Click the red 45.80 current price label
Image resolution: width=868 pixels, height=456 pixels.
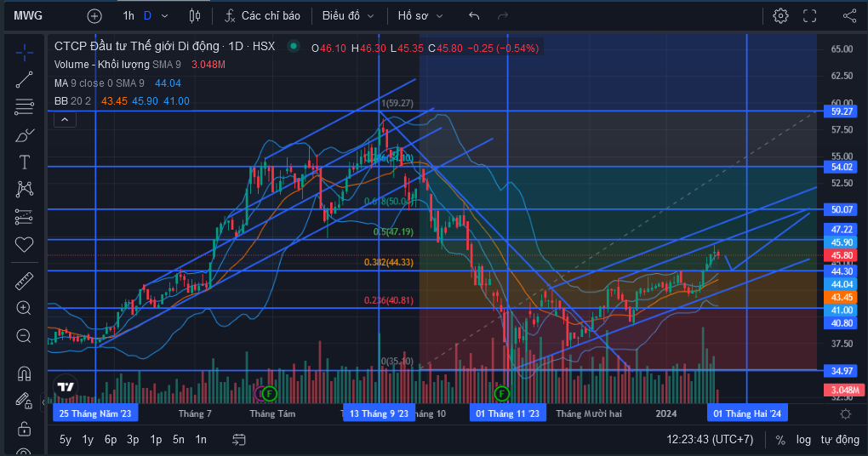pos(842,255)
